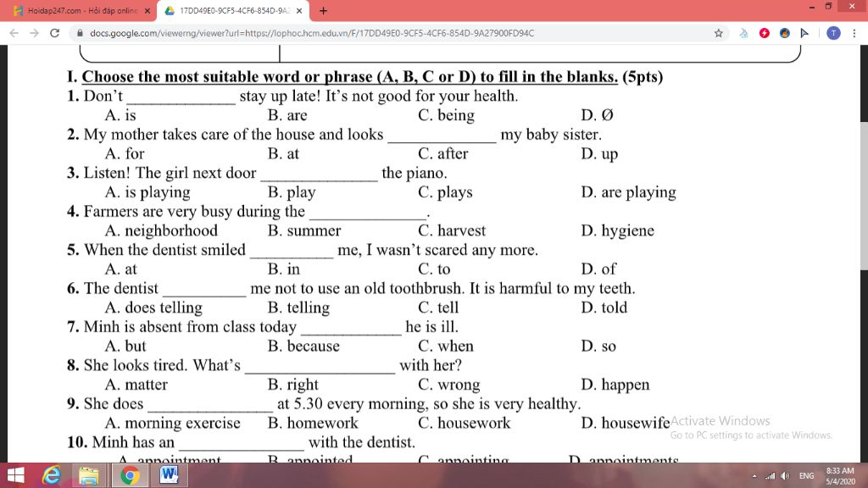Change the ENG input language
Screen dimensions: 868x488
click(807, 476)
